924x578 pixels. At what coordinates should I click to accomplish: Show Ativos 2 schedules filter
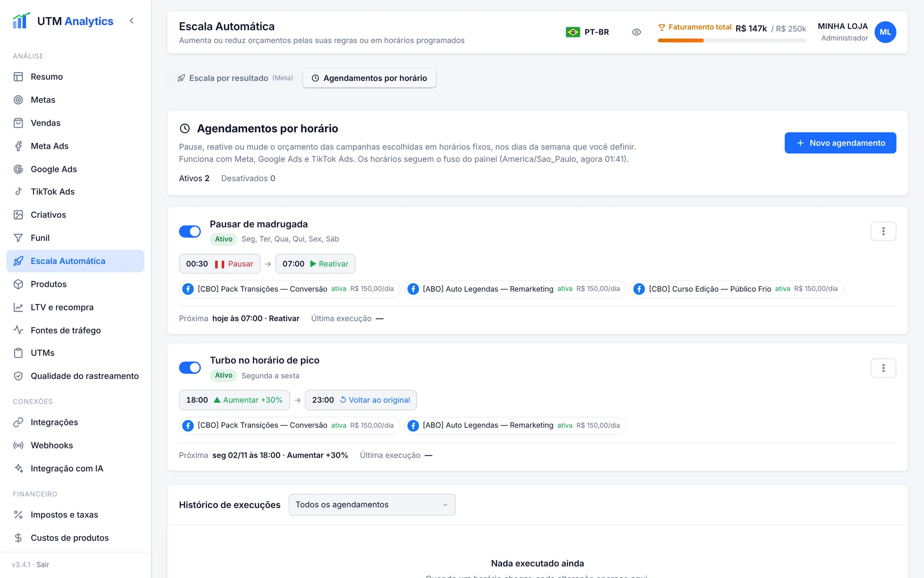(x=194, y=178)
